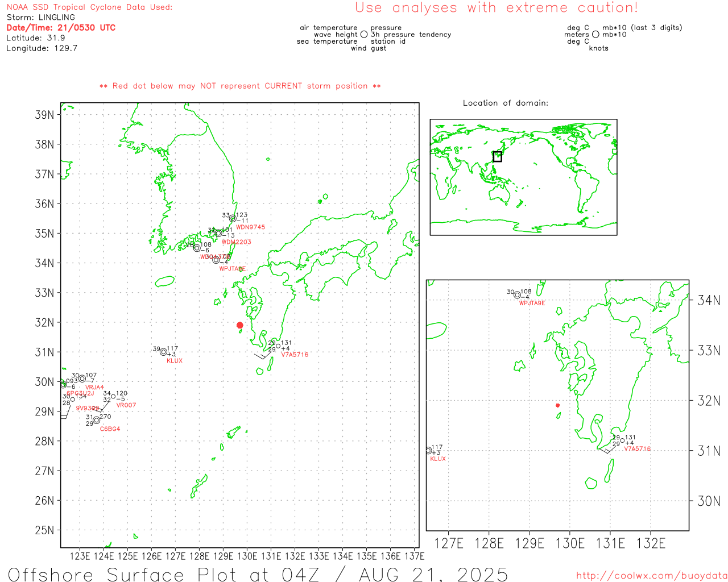
Task: Click the 123E longitude label on main map
Action: click(80, 556)
